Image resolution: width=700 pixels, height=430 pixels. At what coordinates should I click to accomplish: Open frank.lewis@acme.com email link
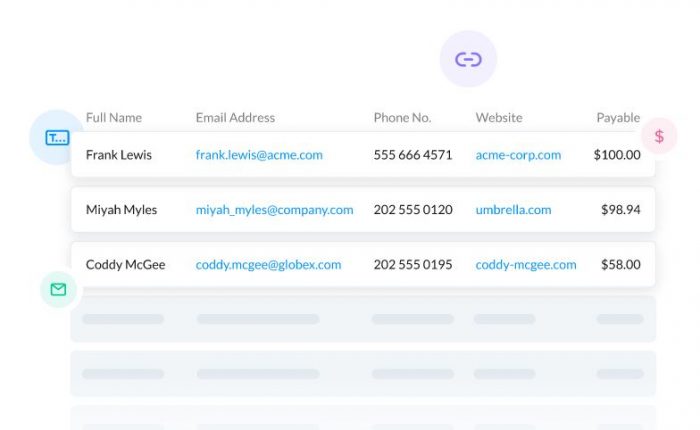tap(259, 155)
